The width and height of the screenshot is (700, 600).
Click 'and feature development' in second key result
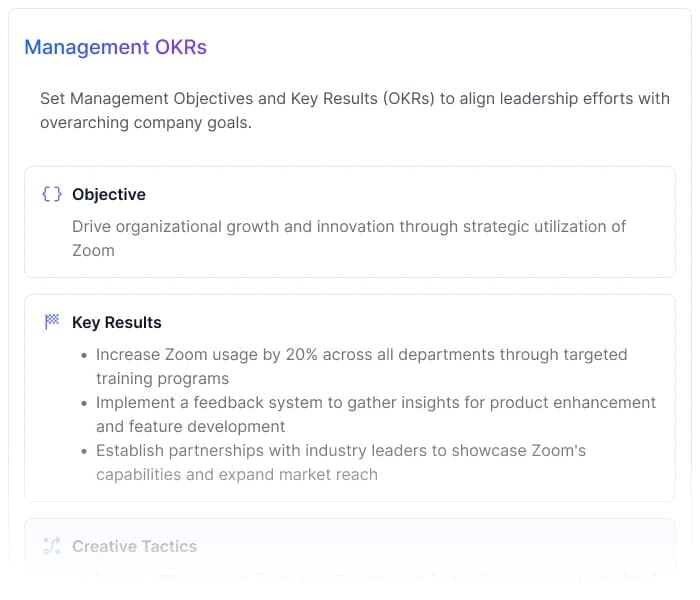pos(191,426)
